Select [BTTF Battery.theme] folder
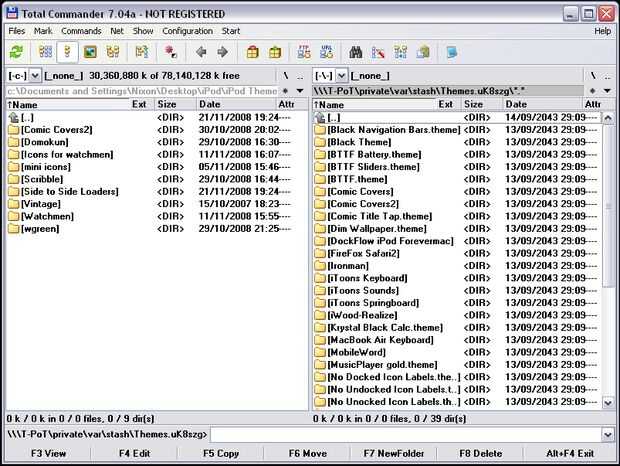The height and width of the screenshot is (466, 620). [457, 155]
